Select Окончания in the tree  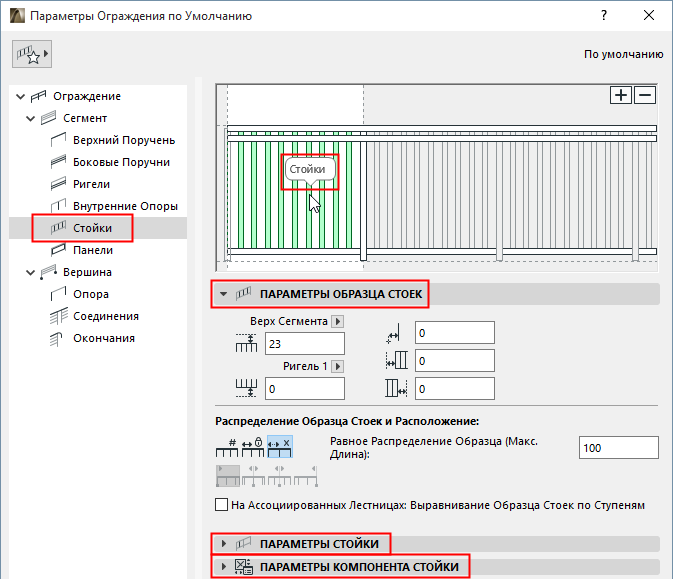[104, 338]
